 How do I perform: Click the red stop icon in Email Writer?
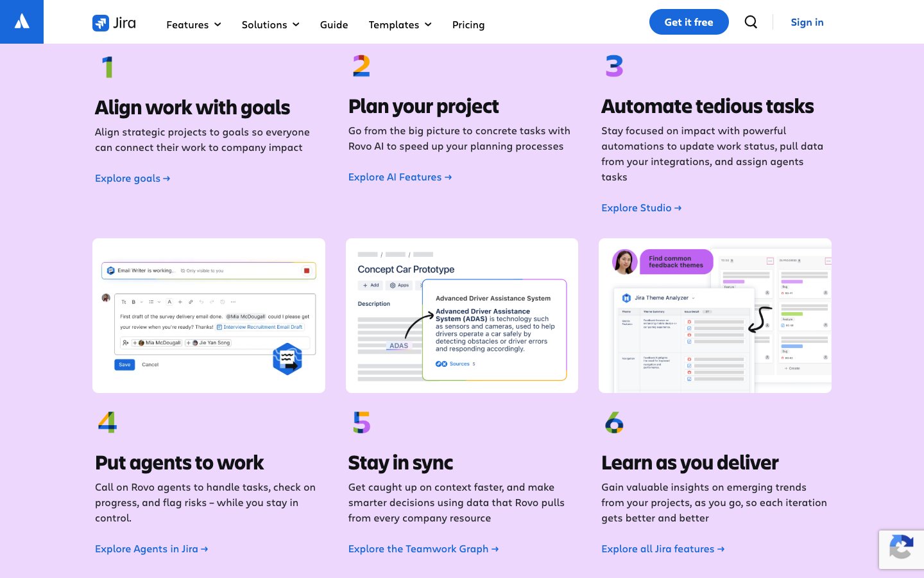click(x=307, y=271)
